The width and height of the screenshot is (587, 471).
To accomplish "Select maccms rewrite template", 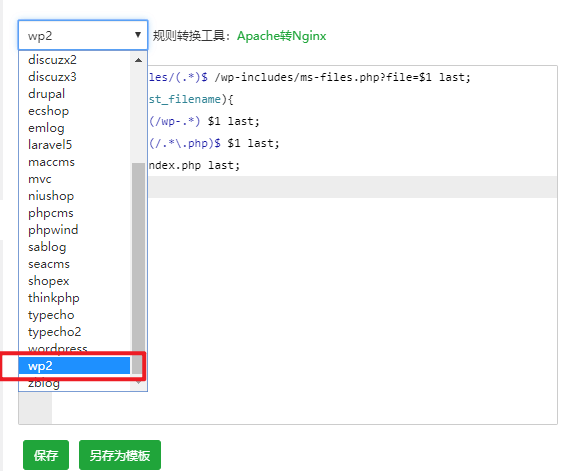I will 75,162.
